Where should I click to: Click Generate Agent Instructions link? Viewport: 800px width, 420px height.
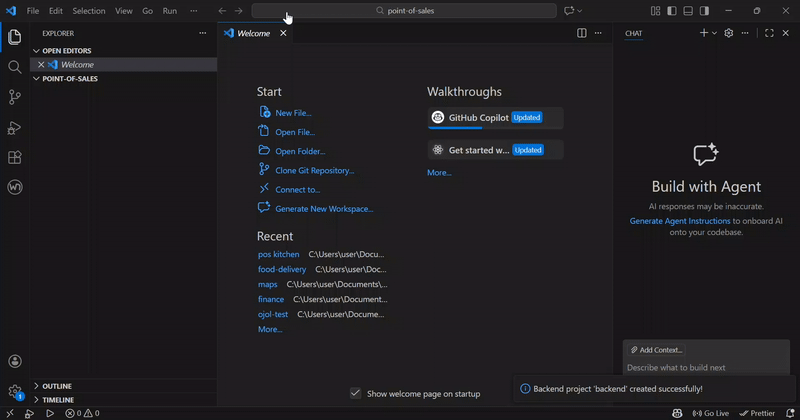pos(680,221)
